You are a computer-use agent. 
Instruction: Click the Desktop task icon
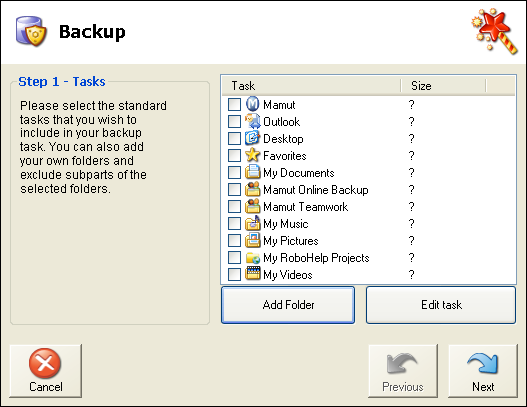(252, 138)
